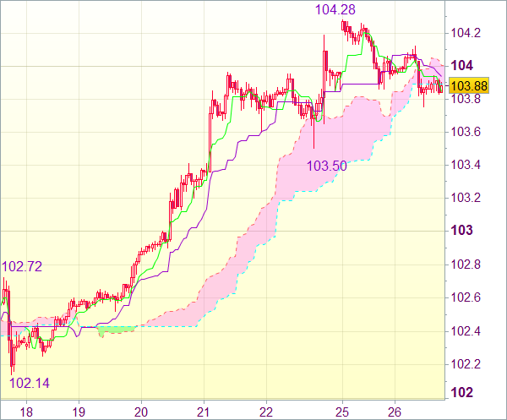Click date 25 on the time axis
507x420 pixels.
pyautogui.click(x=342, y=412)
